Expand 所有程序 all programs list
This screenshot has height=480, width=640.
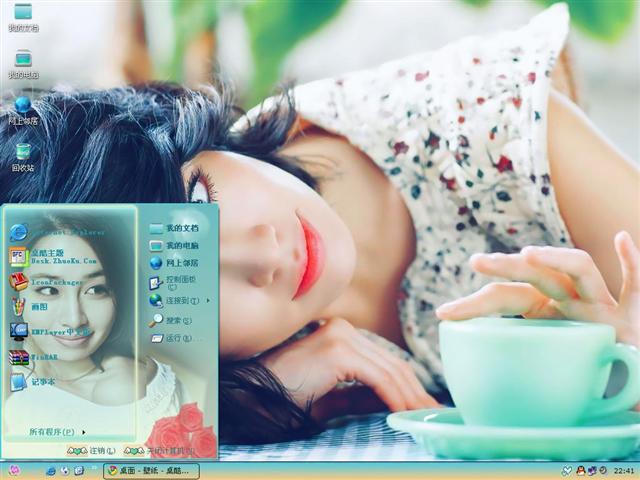tap(57, 432)
